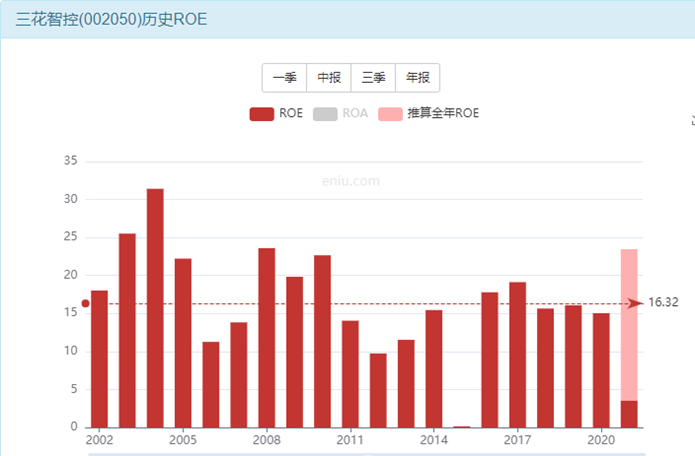The width and height of the screenshot is (695, 456).
Task: Click the pink projected full-year ROE bar
Action: [629, 325]
